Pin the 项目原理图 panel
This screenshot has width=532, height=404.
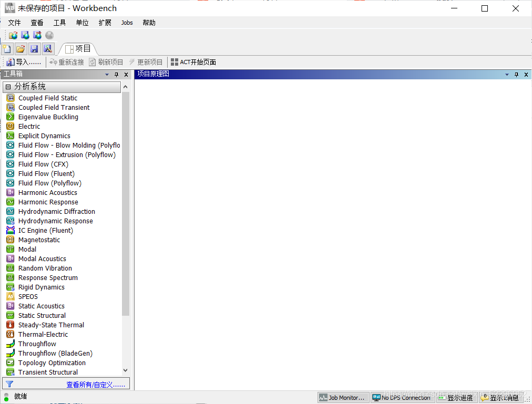(x=516, y=74)
